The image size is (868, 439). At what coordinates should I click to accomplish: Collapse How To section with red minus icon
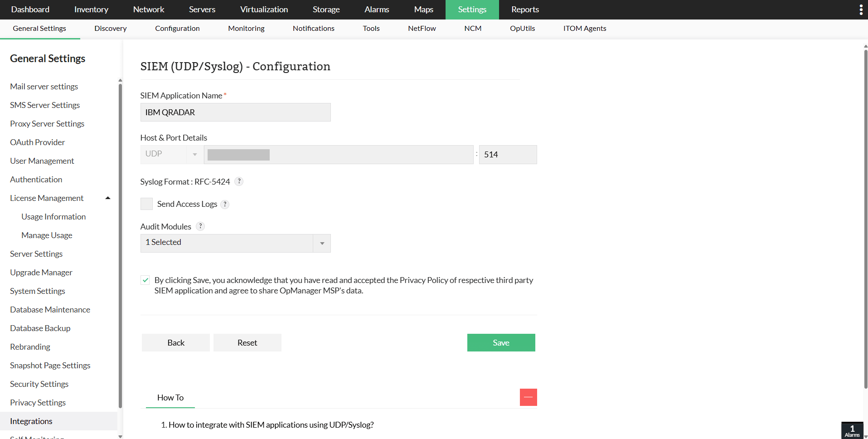tap(528, 397)
